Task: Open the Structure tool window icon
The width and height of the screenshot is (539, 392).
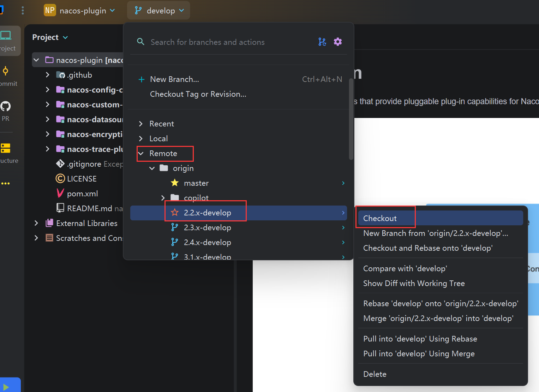Action: (5, 148)
